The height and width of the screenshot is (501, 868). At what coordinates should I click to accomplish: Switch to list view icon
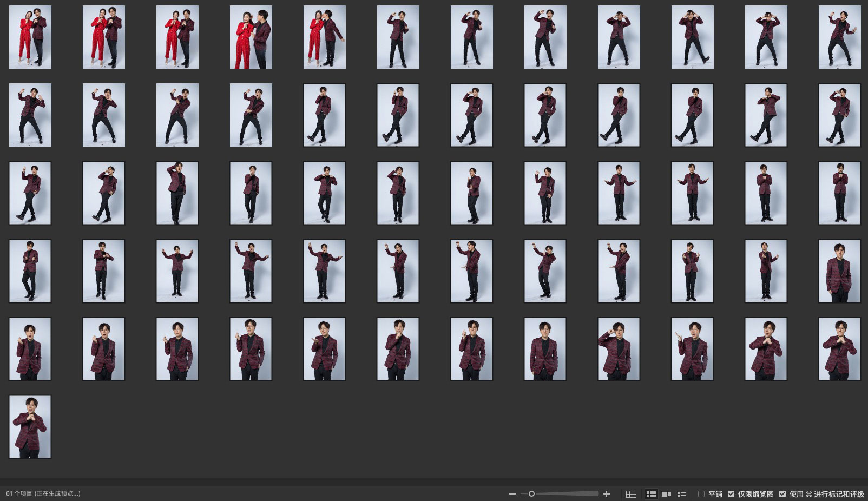coord(682,494)
